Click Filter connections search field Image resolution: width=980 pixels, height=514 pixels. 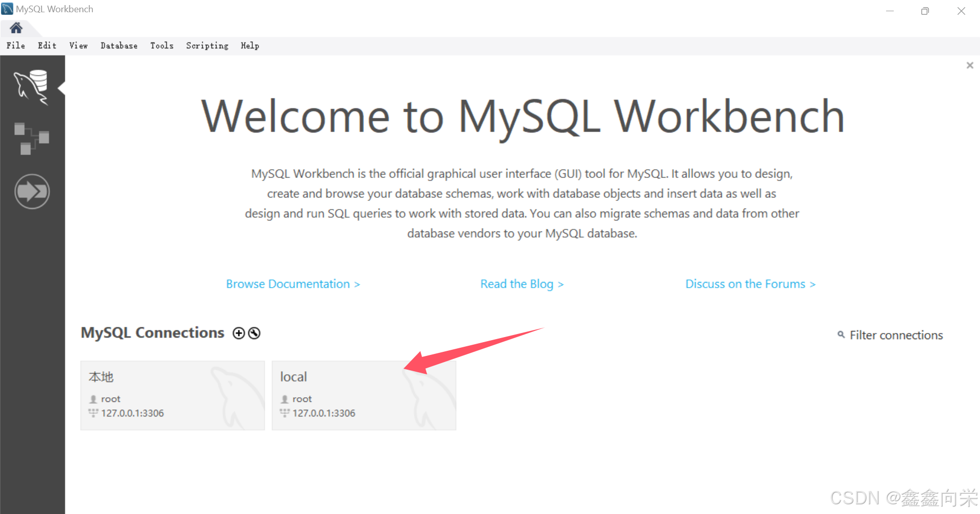coord(896,335)
